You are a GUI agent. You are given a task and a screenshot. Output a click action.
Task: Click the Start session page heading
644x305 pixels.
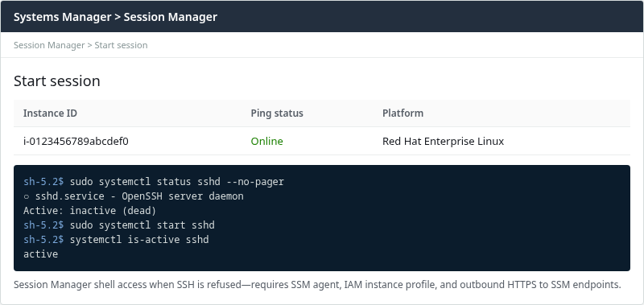pos(57,80)
